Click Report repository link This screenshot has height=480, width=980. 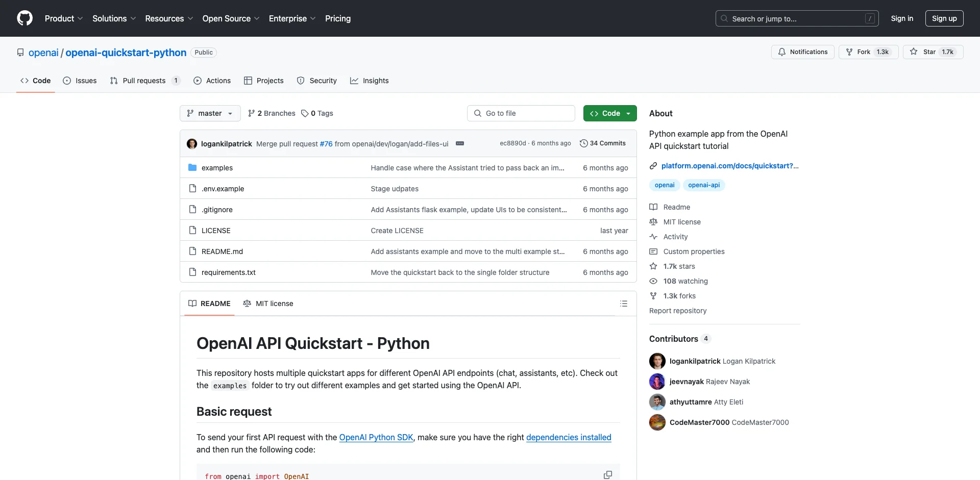coord(678,311)
